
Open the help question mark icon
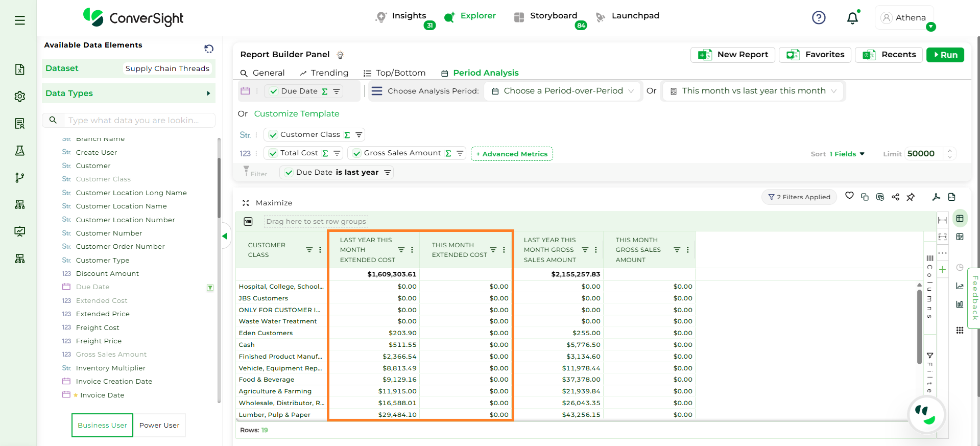[x=819, y=18]
